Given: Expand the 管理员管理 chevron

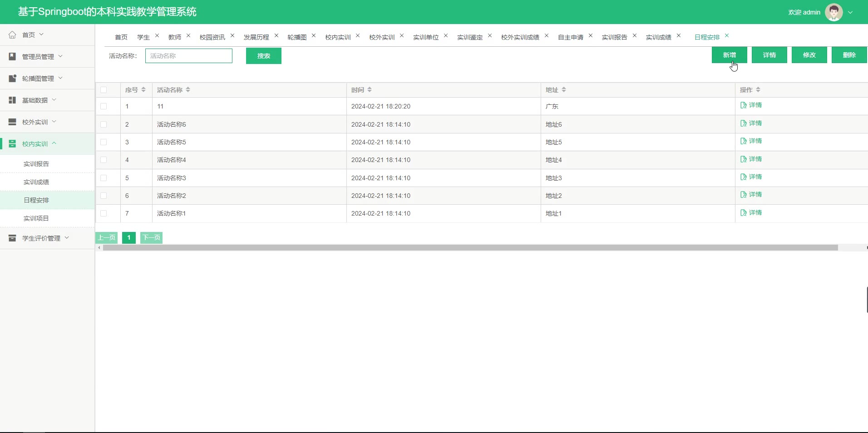Looking at the screenshot, I should click(60, 56).
